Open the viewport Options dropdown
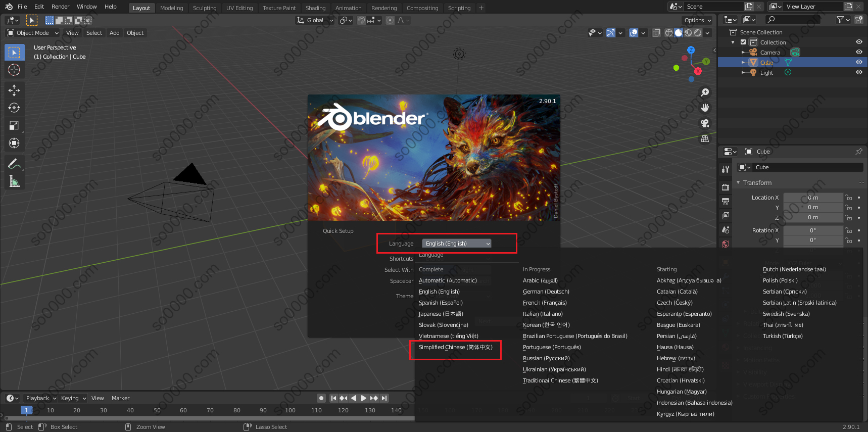Image resolution: width=868 pixels, height=432 pixels. pyautogui.click(x=697, y=20)
